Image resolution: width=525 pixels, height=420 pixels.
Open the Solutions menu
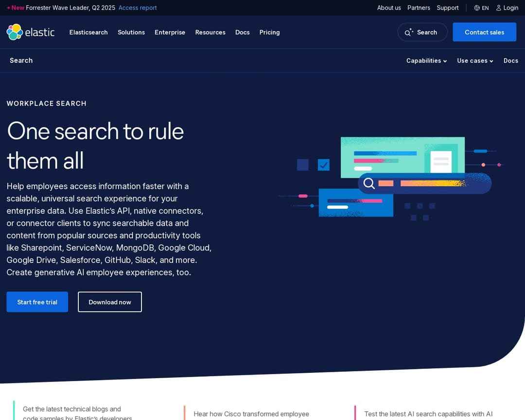click(x=131, y=32)
